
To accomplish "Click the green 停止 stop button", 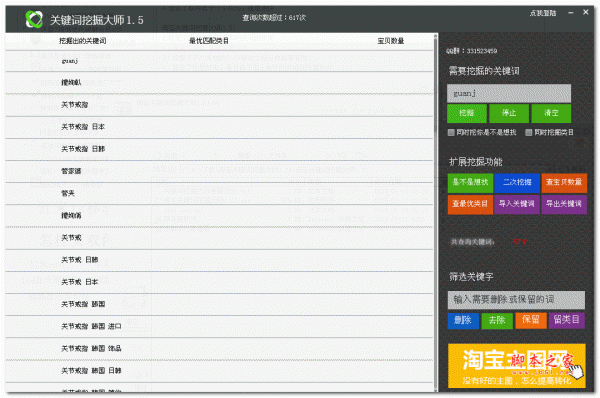I will 509,113.
